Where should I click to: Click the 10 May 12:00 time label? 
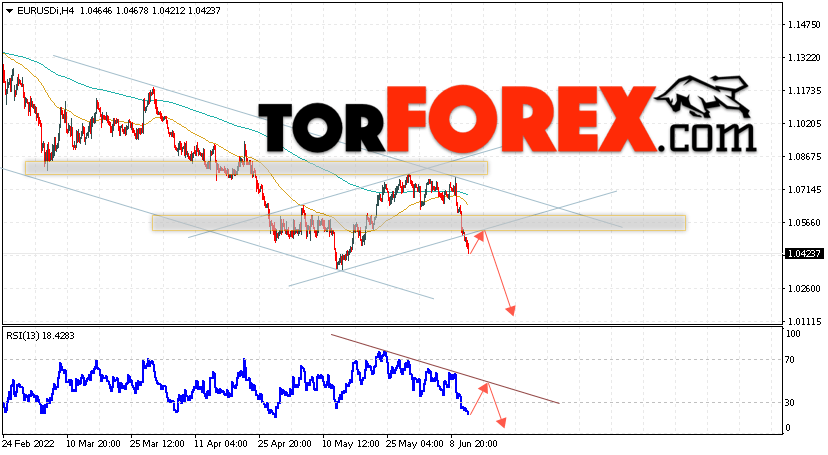(349, 444)
